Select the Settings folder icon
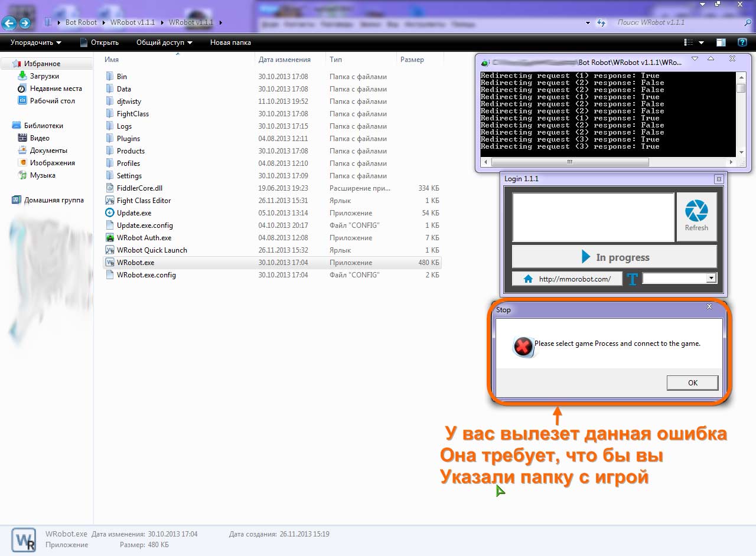This screenshot has width=756, height=556. click(x=110, y=175)
